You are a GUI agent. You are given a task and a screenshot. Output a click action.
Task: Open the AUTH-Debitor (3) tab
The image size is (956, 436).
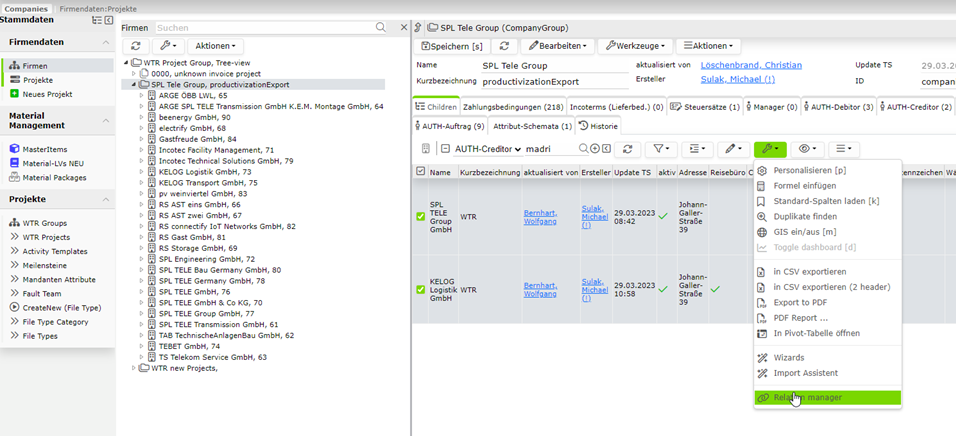click(x=839, y=107)
